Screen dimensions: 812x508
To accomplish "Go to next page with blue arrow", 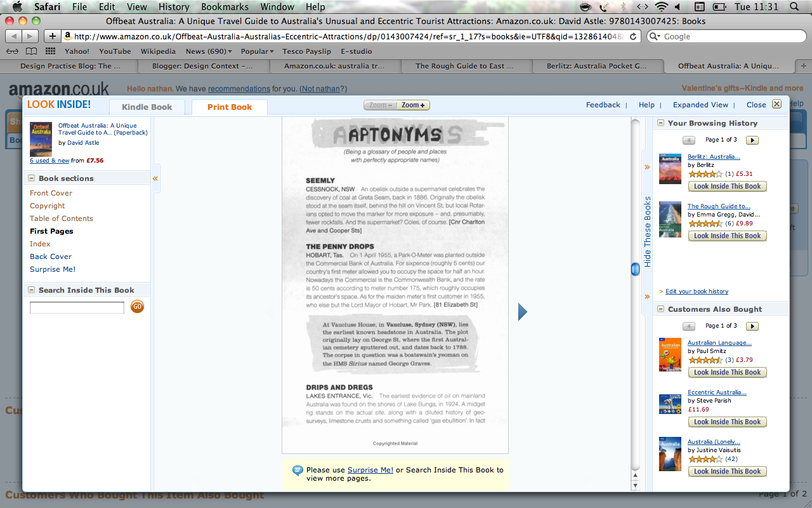I will point(523,311).
